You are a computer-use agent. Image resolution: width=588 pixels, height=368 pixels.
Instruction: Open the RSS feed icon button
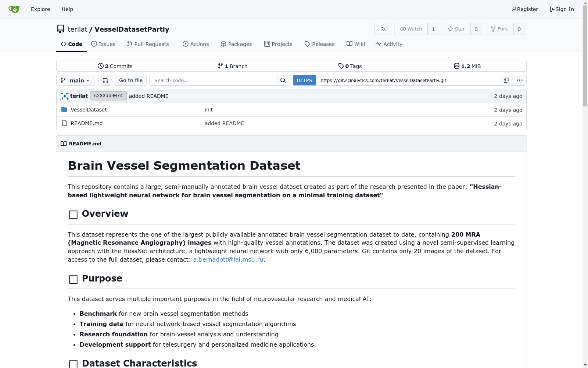(383, 29)
